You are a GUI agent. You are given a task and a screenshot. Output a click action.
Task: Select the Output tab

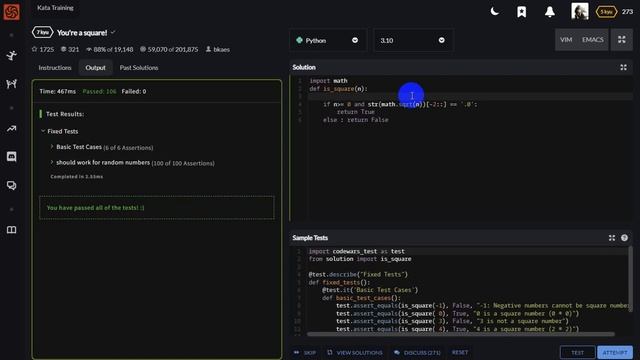click(x=96, y=68)
